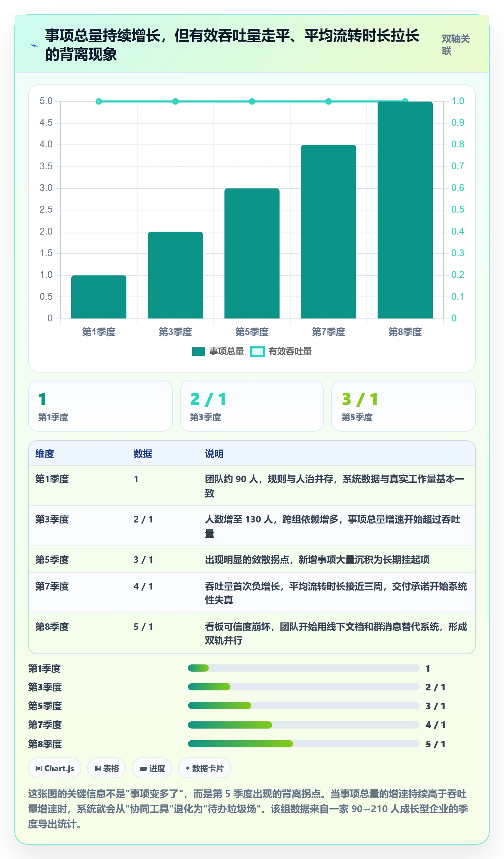Click the bar icon in the 进度 tag
The width and height of the screenshot is (504, 859).
tap(143, 769)
